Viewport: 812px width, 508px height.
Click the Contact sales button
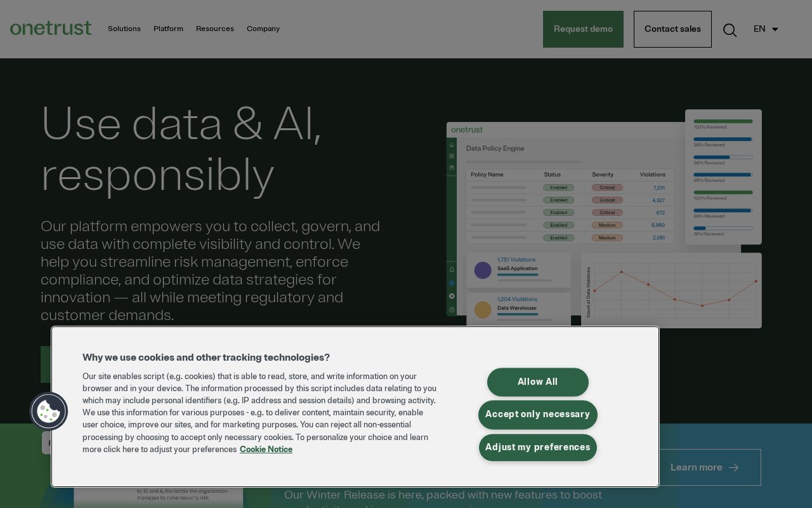(x=672, y=29)
